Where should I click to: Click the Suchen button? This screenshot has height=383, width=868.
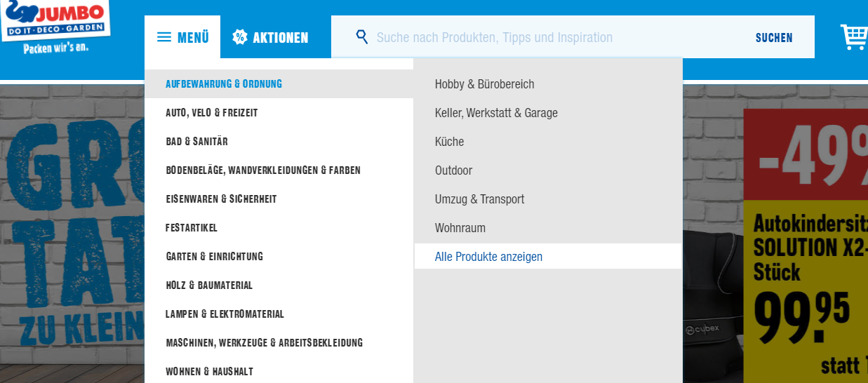[774, 38]
